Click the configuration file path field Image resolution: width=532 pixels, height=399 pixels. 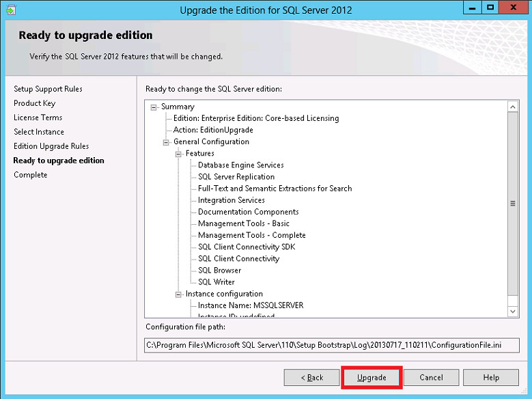(331, 345)
